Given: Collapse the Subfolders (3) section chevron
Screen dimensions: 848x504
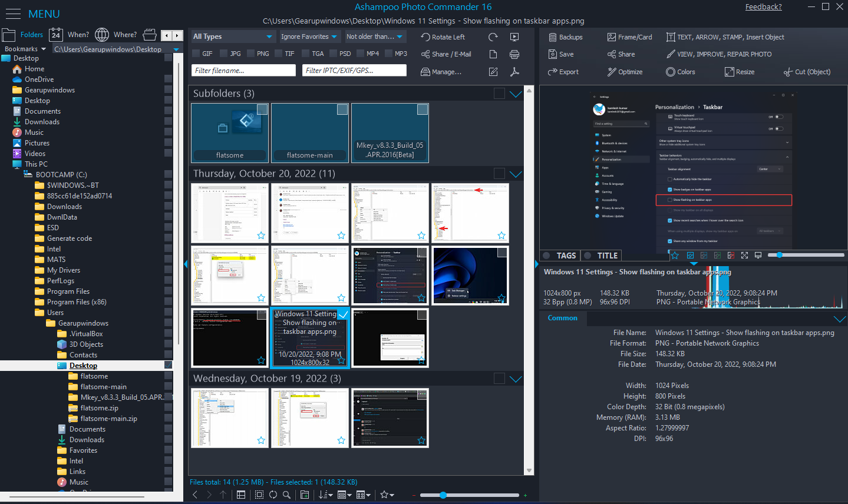Looking at the screenshot, I should [x=516, y=94].
